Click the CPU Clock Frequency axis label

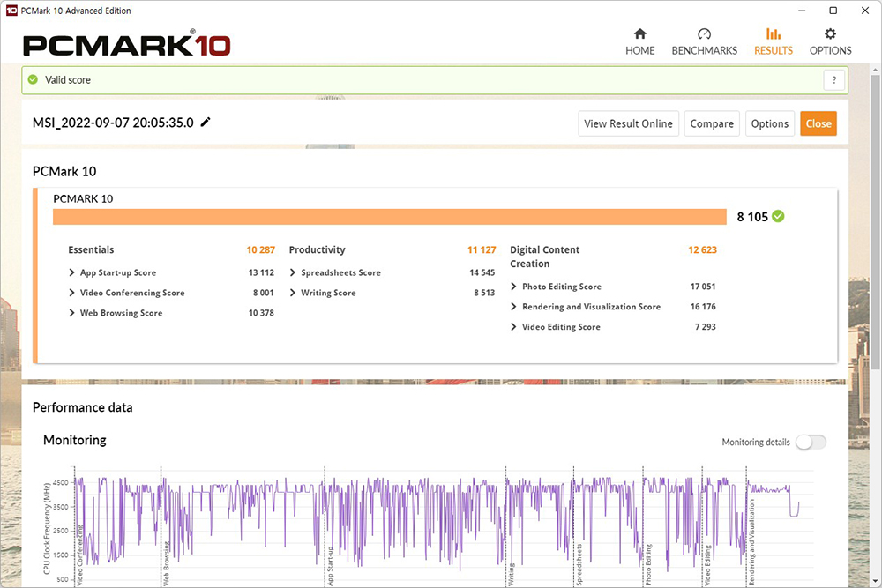47,529
